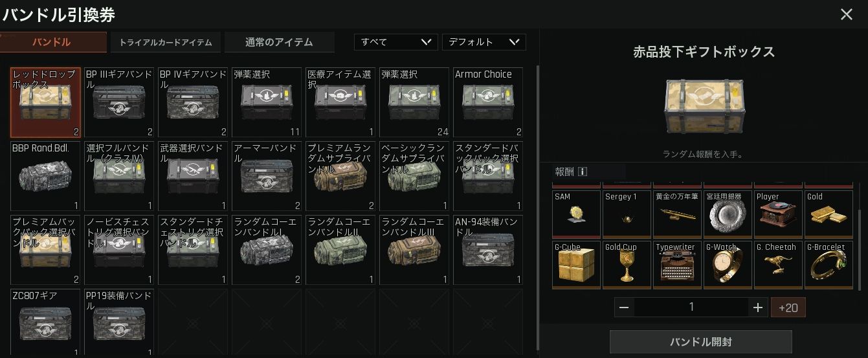The image size is (868, 358).
Task: Decrease quantity with the minus button
Action: click(x=624, y=308)
